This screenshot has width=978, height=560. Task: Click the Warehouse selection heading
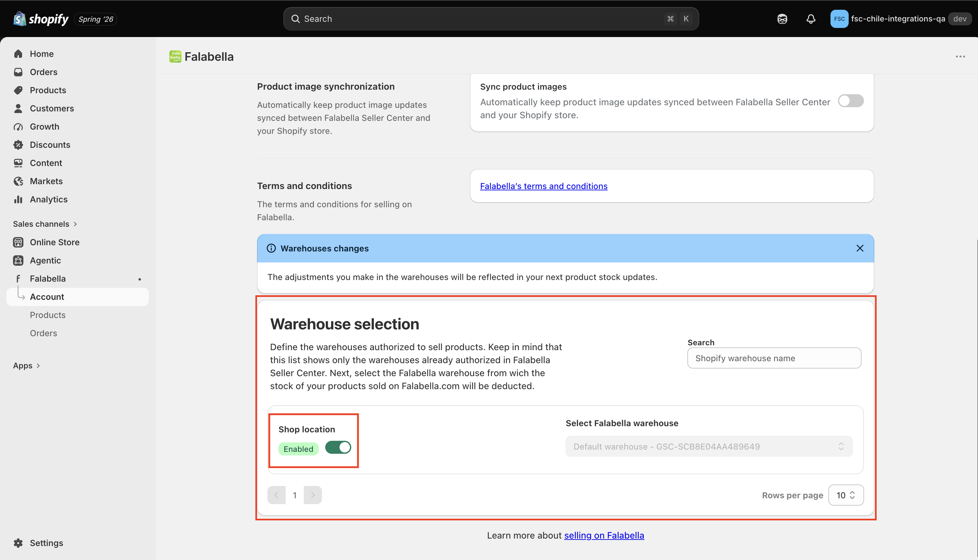click(344, 324)
